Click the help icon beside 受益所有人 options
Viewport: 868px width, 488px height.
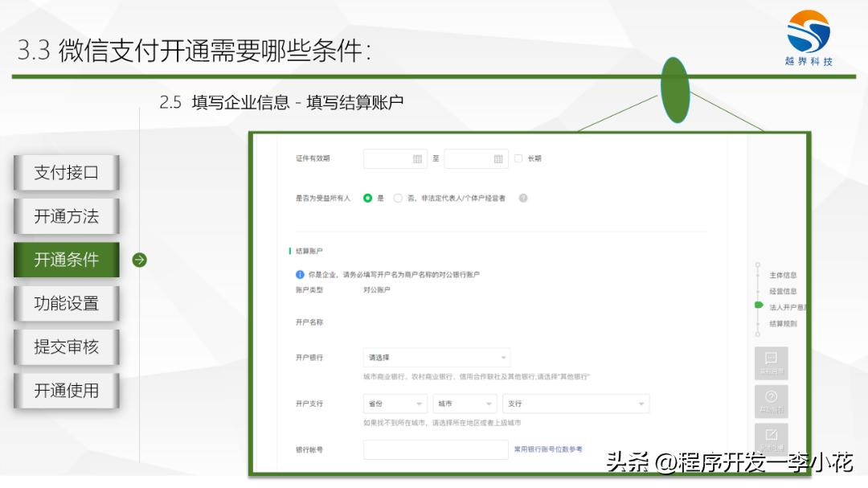coord(523,196)
